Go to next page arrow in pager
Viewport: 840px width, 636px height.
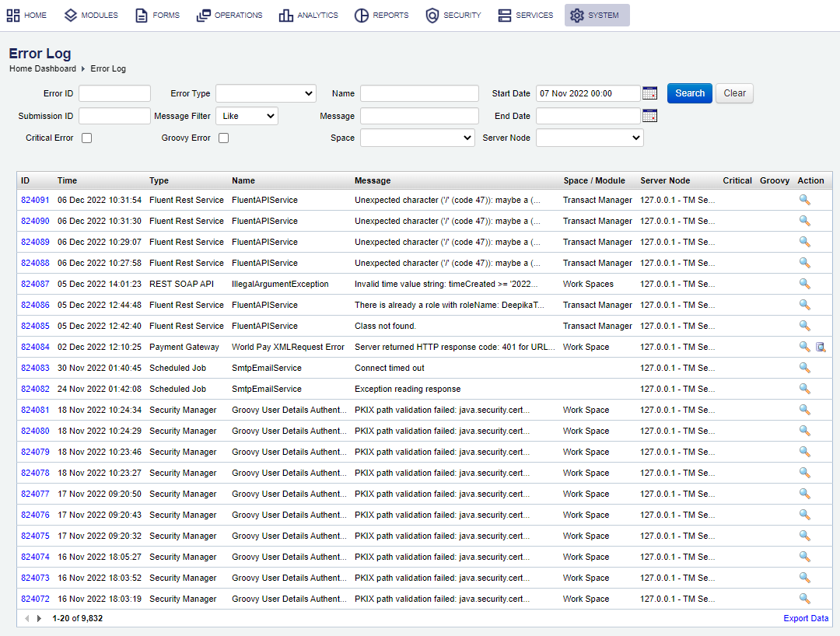coord(40,618)
